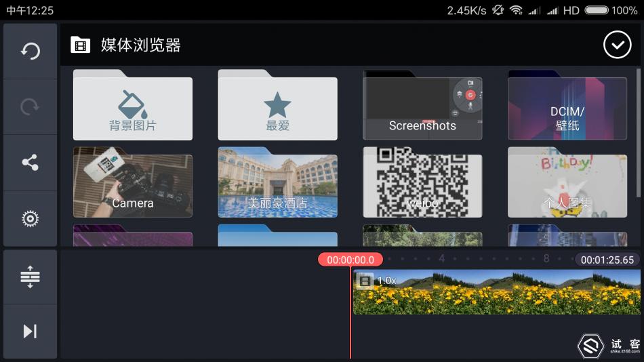Tap the total duration 00:01:25.65 label
644x362 pixels.
click(607, 260)
